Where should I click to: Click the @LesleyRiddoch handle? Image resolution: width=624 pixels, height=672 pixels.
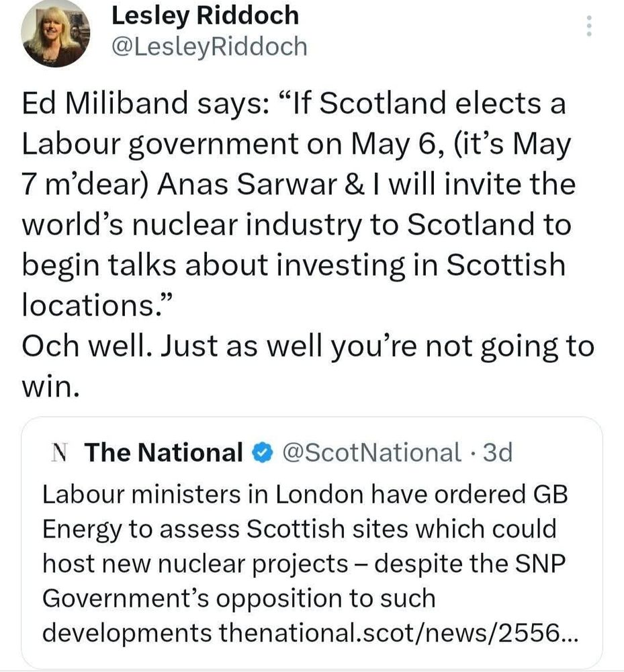click(x=208, y=46)
